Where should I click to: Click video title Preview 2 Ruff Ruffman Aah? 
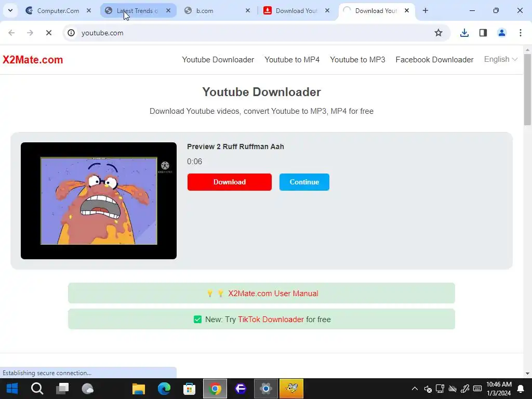pos(235,147)
